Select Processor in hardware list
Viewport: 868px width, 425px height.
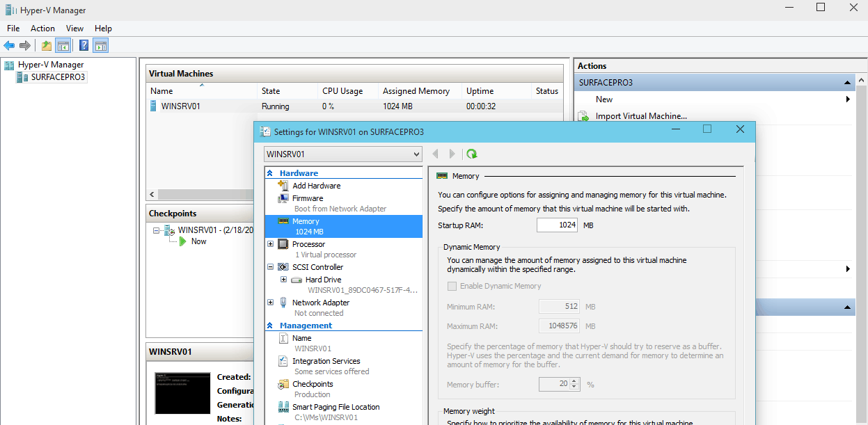(308, 244)
